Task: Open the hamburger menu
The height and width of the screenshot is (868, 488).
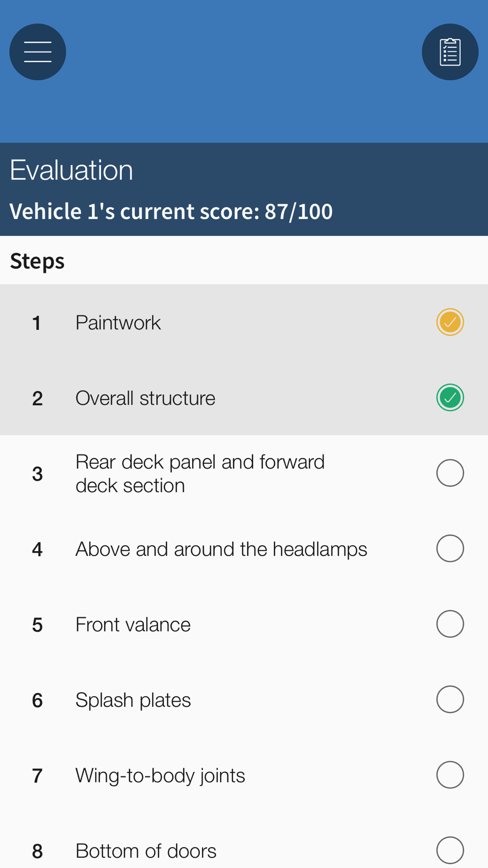Action: tap(38, 52)
